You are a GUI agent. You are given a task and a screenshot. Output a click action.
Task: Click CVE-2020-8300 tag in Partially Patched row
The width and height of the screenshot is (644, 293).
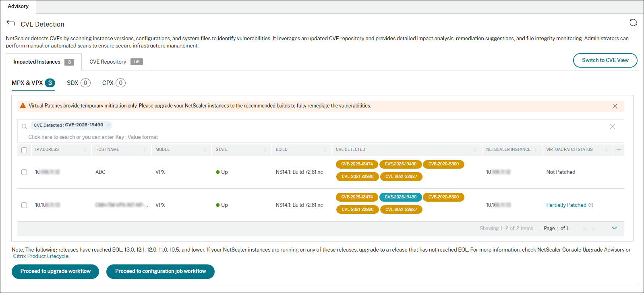(443, 197)
